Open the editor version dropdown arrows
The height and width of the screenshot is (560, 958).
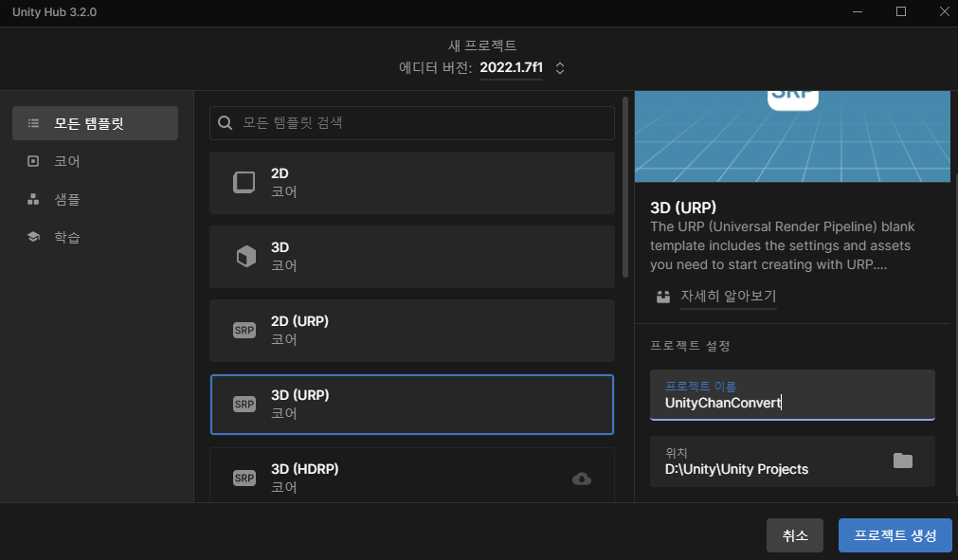560,68
